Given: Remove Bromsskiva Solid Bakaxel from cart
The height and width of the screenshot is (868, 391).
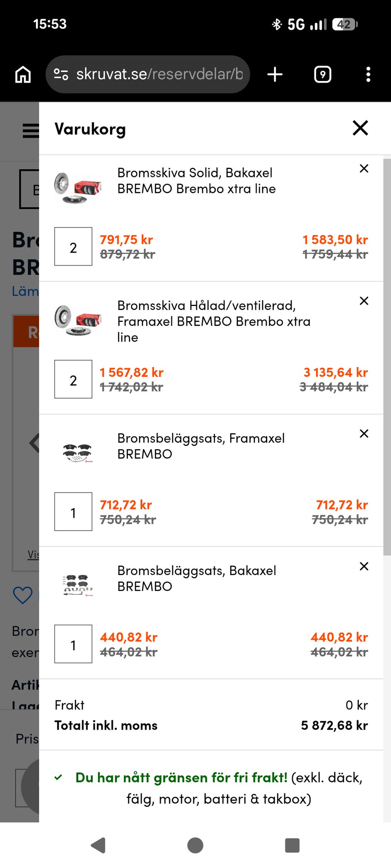Looking at the screenshot, I should click(364, 168).
